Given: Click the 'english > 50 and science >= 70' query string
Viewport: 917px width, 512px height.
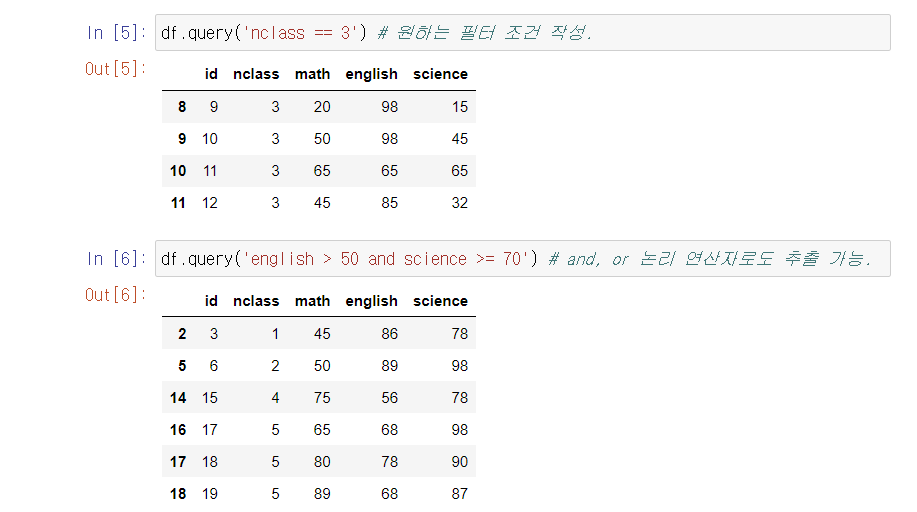Looking at the screenshot, I should click(x=385, y=259).
